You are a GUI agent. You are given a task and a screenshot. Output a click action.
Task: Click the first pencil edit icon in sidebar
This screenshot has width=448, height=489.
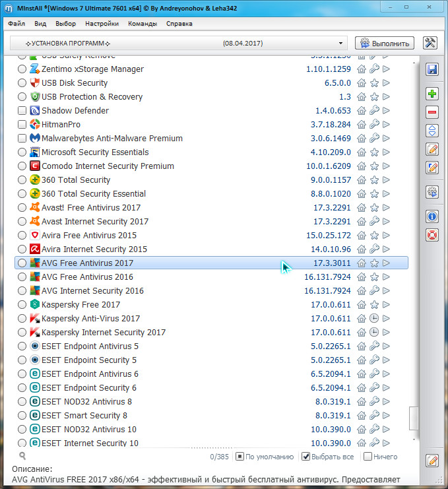point(432,149)
